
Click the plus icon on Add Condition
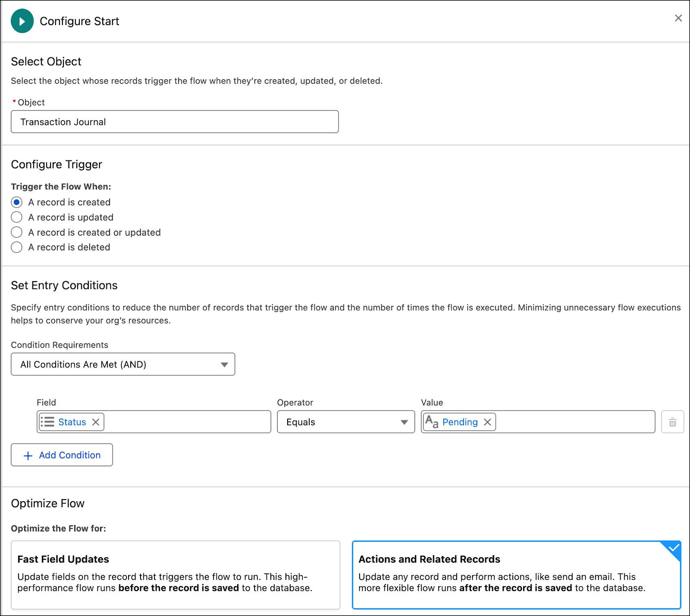point(28,456)
